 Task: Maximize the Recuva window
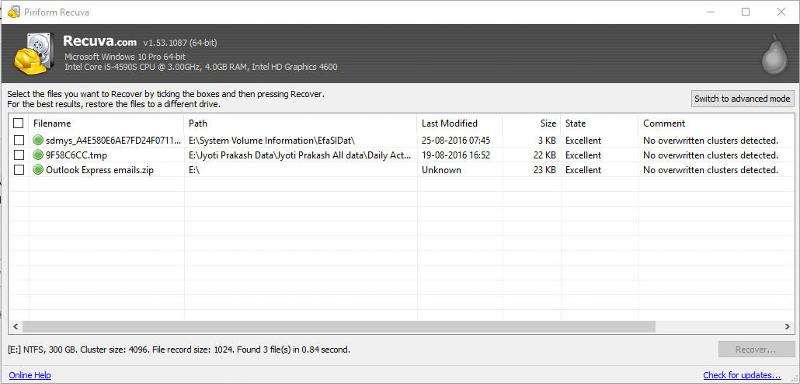tap(746, 12)
